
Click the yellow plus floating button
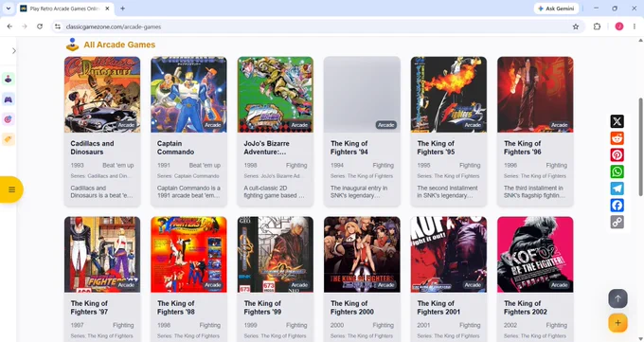[617, 323]
